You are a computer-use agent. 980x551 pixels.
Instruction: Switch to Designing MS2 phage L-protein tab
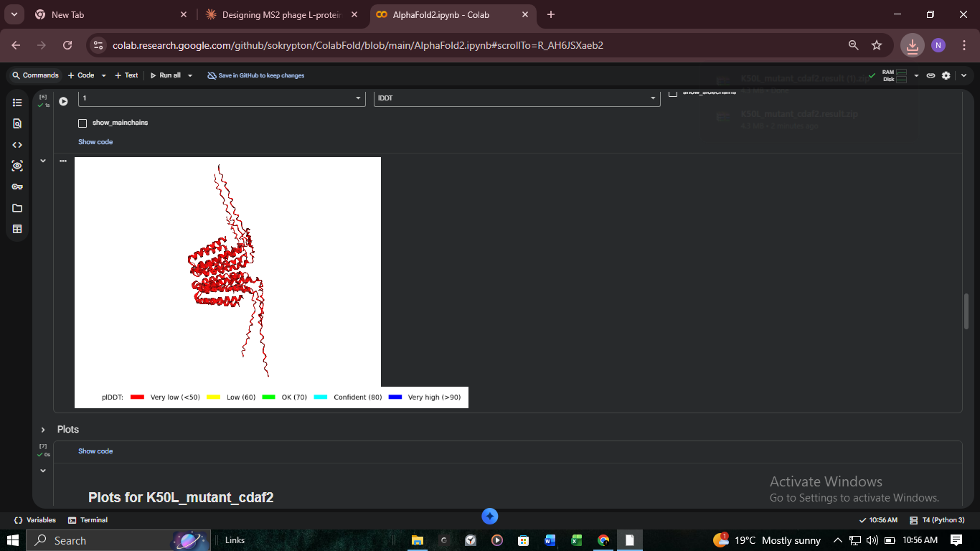[x=281, y=14]
